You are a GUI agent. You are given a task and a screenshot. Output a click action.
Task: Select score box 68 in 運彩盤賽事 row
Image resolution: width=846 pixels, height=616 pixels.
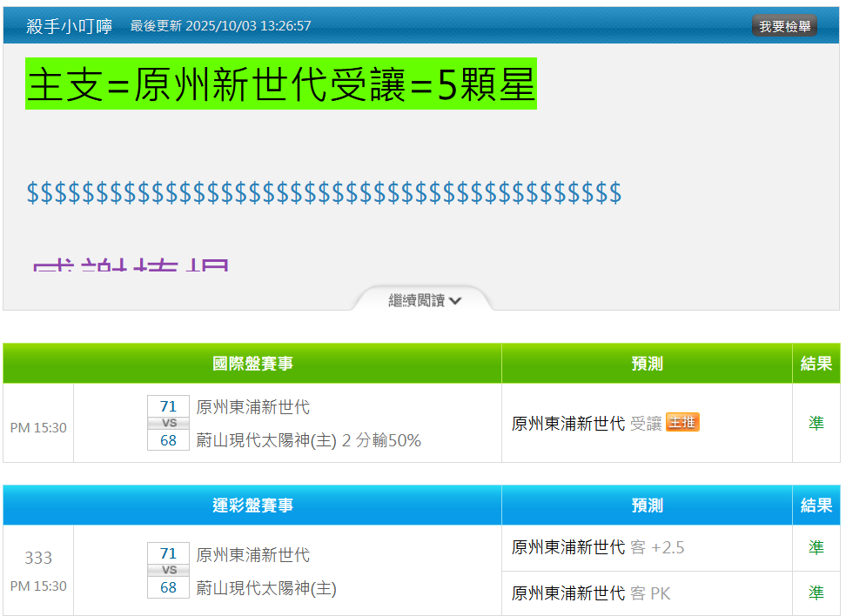click(168, 587)
